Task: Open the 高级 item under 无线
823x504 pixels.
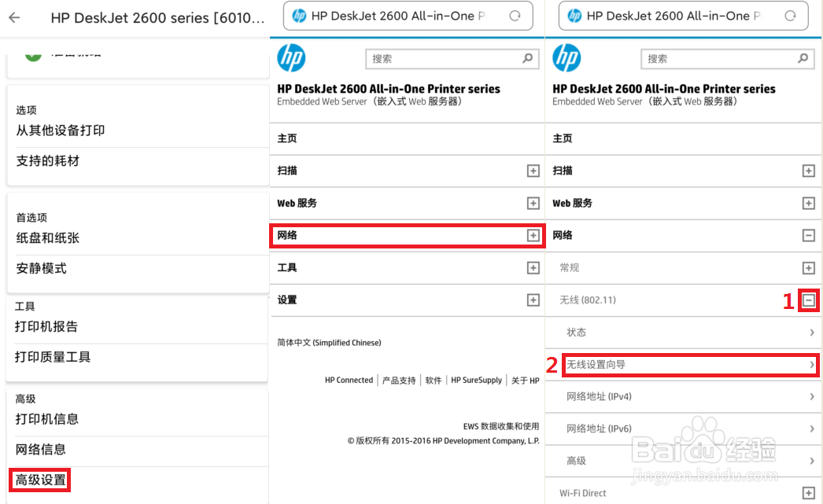Action: point(684,461)
